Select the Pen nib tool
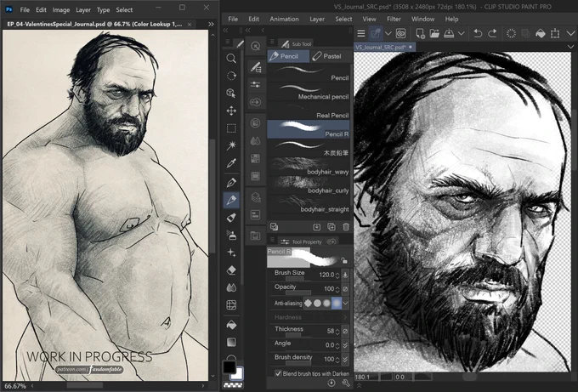 [x=231, y=183]
